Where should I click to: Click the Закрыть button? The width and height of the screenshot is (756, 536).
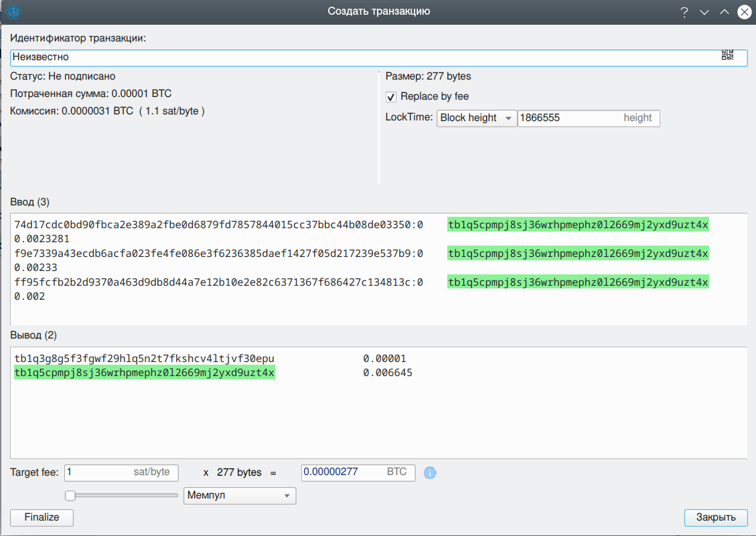pyautogui.click(x=716, y=518)
